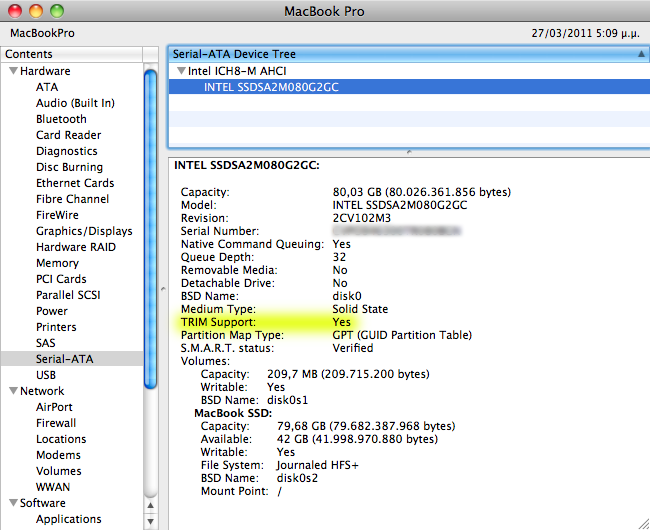Image resolution: width=650 pixels, height=530 pixels.
Task: Click the highlighted TRIM Support label
Action: point(218,322)
